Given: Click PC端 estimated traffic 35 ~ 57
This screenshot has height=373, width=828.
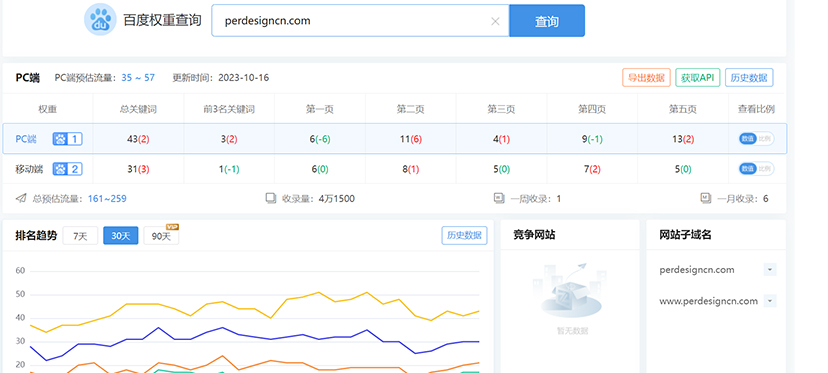Looking at the screenshot, I should pyautogui.click(x=138, y=78).
